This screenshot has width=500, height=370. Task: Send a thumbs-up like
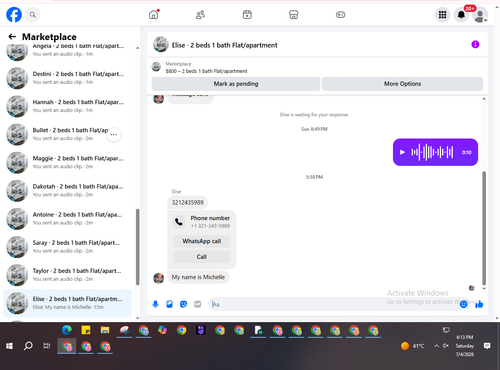(x=479, y=304)
